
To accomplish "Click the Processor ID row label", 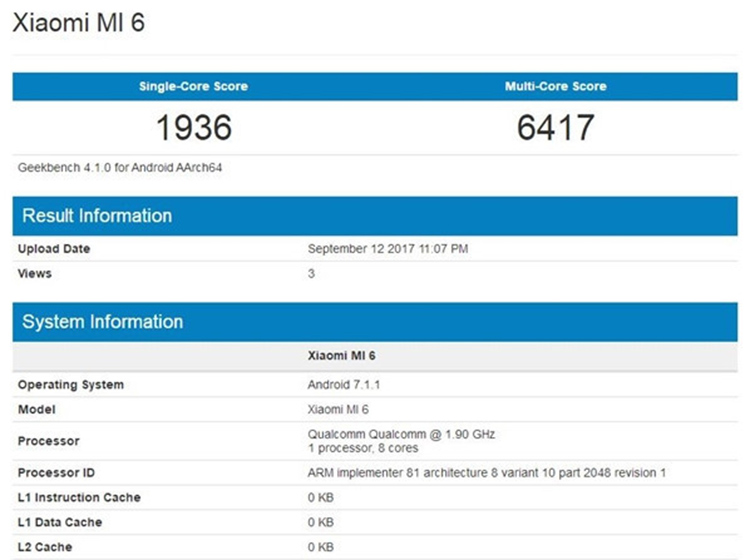I will click(x=56, y=472).
